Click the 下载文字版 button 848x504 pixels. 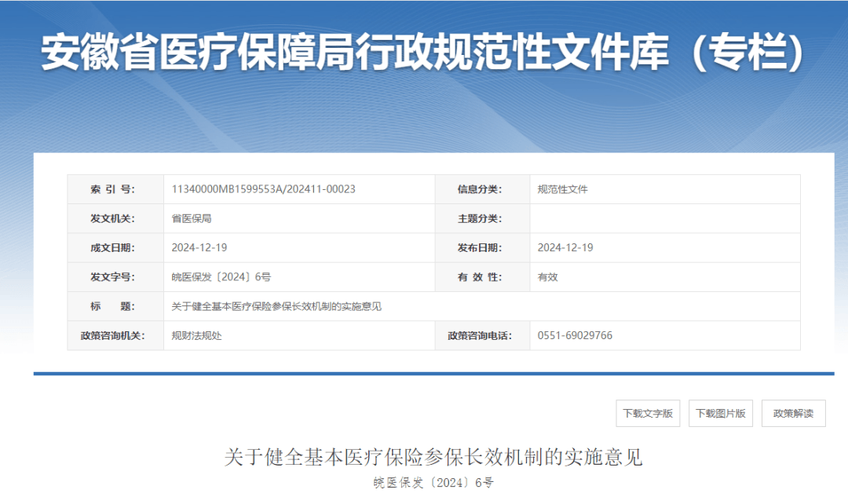(x=649, y=414)
